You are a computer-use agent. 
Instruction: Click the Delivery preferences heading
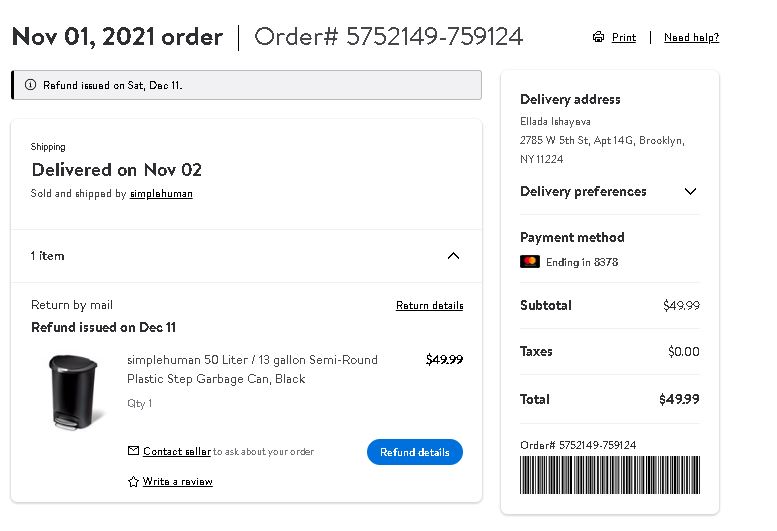coord(583,191)
